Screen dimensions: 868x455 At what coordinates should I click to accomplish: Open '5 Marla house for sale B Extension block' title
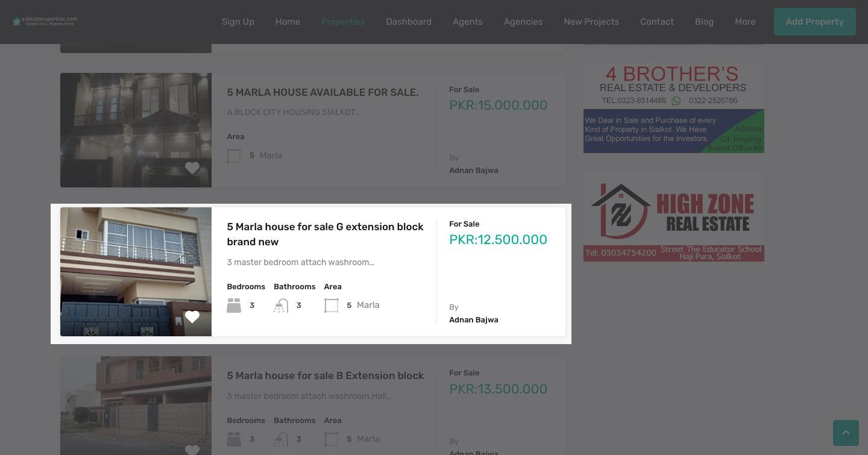point(325,375)
